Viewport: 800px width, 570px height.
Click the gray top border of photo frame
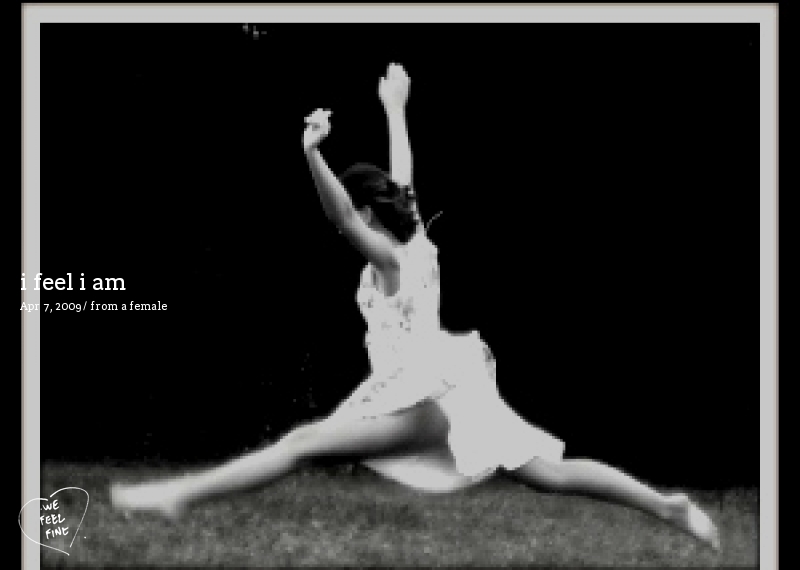click(x=400, y=13)
